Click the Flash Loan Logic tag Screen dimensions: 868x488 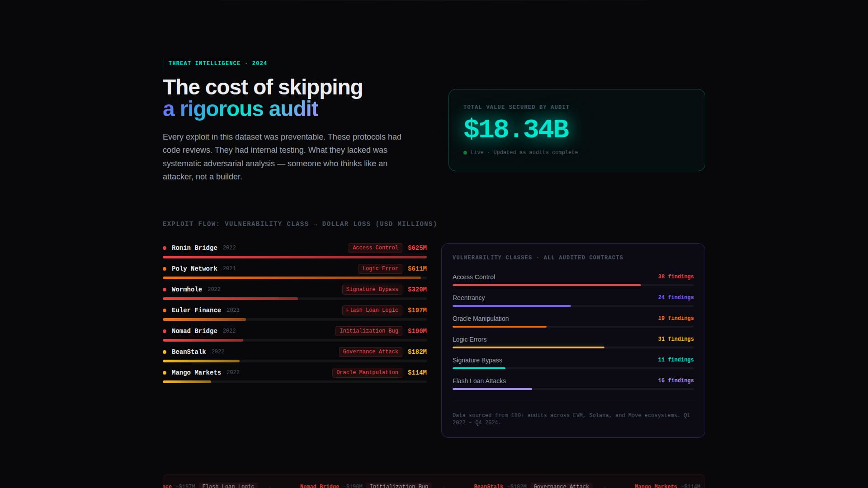coord(372,310)
